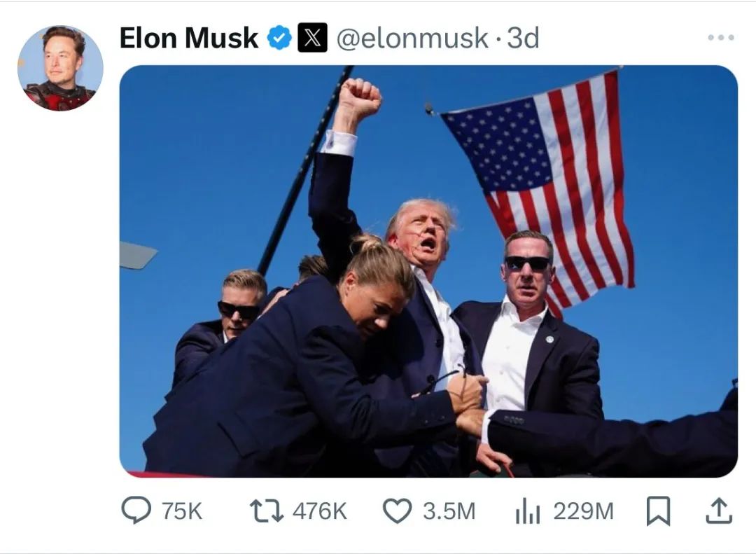Click the 476K reposts count
This screenshot has width=756, height=554.
click(319, 511)
